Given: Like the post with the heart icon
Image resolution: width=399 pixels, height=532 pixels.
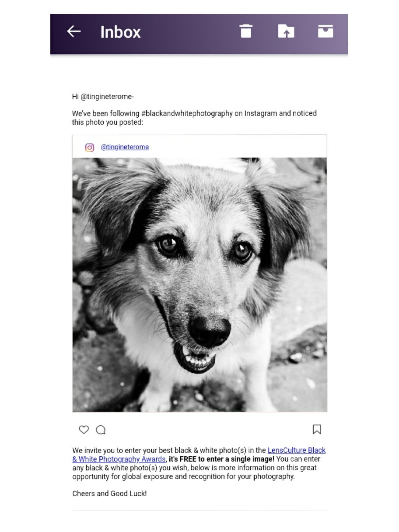Looking at the screenshot, I should pos(84,430).
